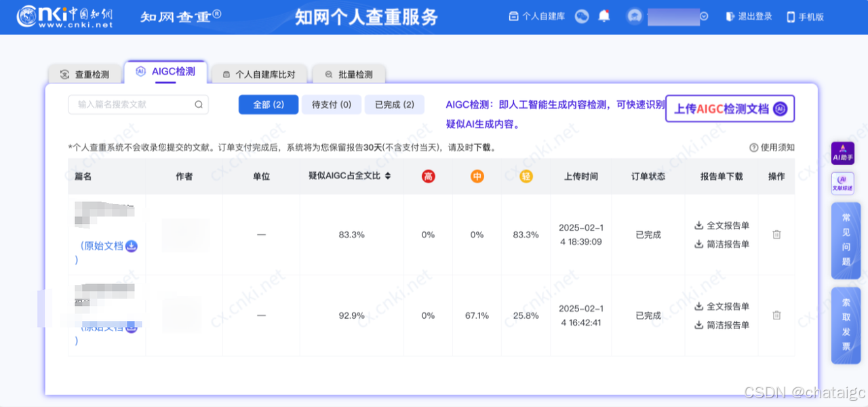Open 使用须知 help link

pos(772,147)
